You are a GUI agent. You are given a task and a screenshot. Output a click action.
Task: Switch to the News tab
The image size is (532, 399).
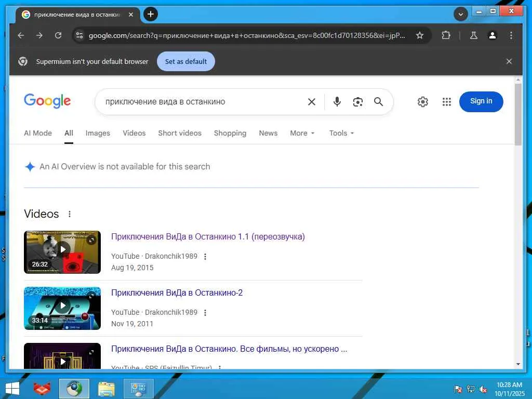pyautogui.click(x=268, y=133)
